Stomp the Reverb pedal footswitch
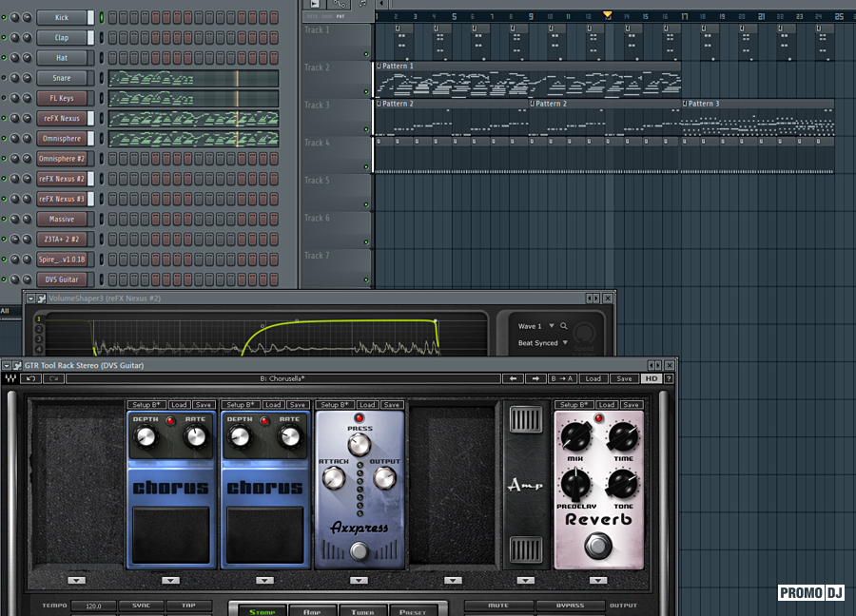The height and width of the screenshot is (616, 856). coord(598,546)
